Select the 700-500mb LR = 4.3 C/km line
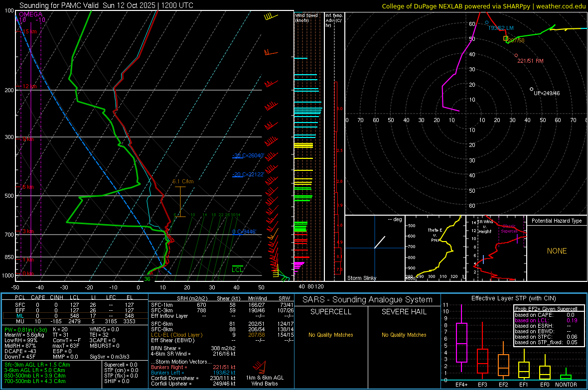 click(x=35, y=381)
